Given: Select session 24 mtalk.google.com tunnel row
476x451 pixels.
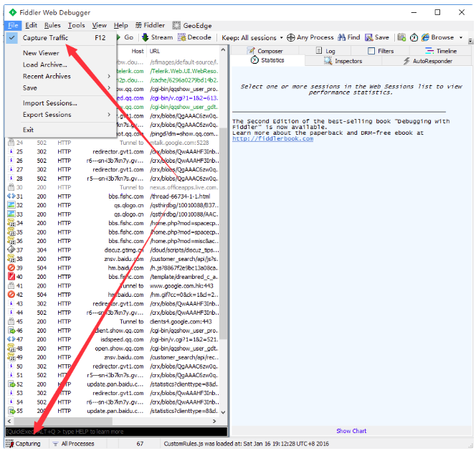Looking at the screenshot, I should point(113,143).
